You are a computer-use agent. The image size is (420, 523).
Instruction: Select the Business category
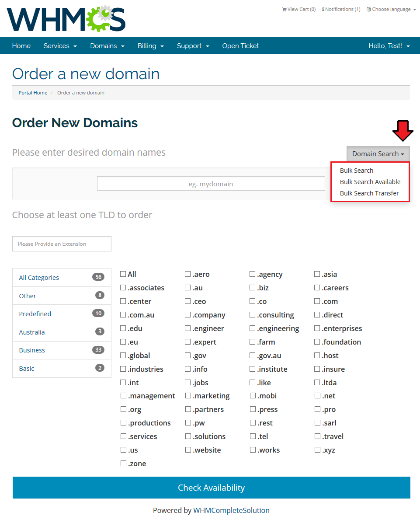(62, 350)
